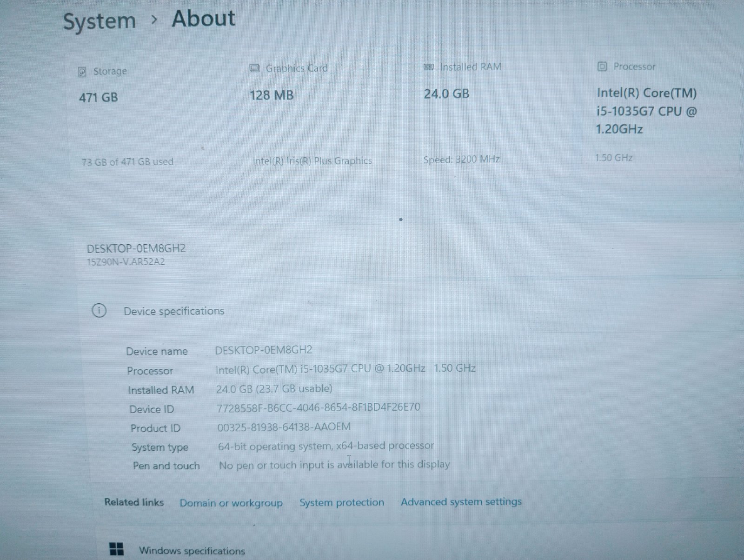The height and width of the screenshot is (560, 744).
Task: Click the Device specifications info icon
Action: (x=99, y=311)
